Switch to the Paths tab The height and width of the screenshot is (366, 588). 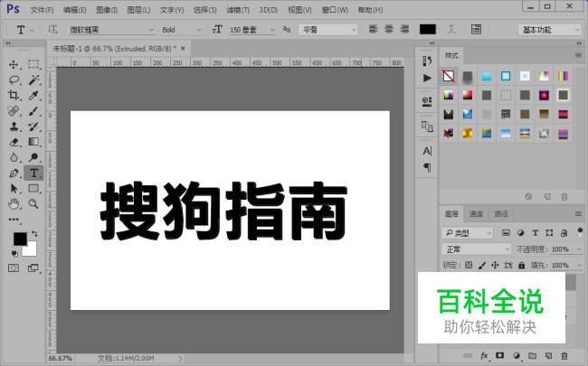coord(501,214)
